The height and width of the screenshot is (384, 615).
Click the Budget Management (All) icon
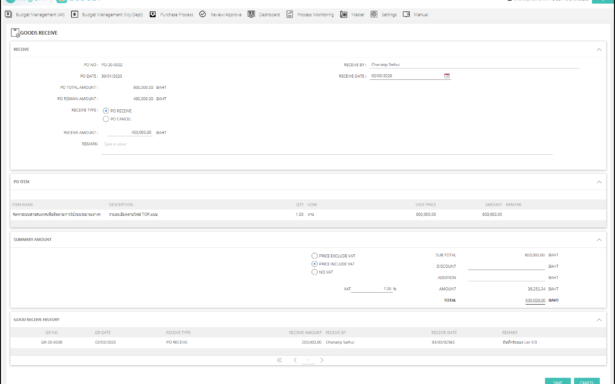tap(8, 15)
